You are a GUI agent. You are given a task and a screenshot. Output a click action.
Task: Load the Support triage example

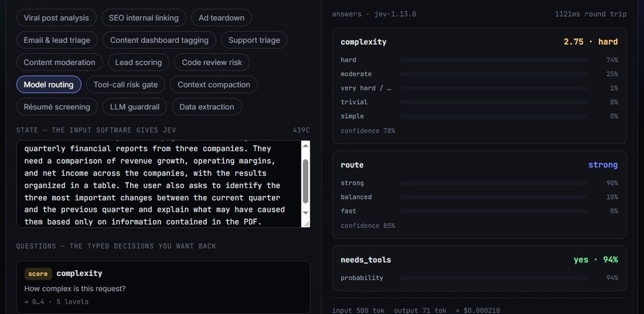254,40
